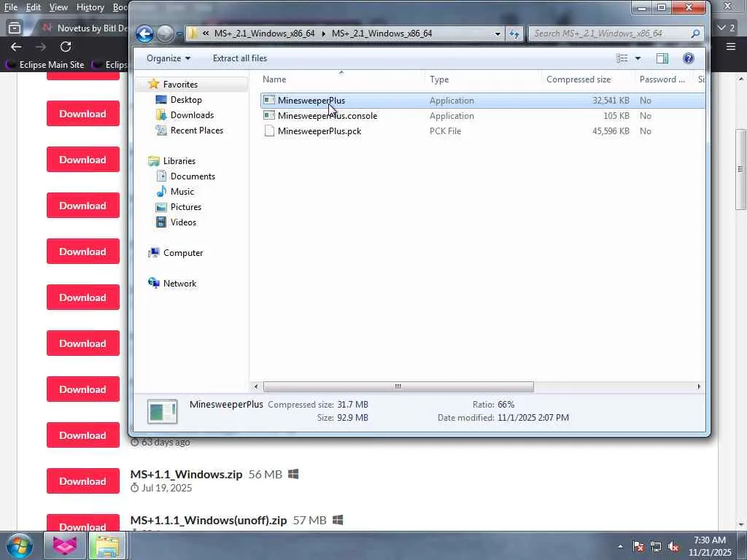Expand the view options dropdown arrow
The width and height of the screenshot is (747, 560).
[x=638, y=58]
